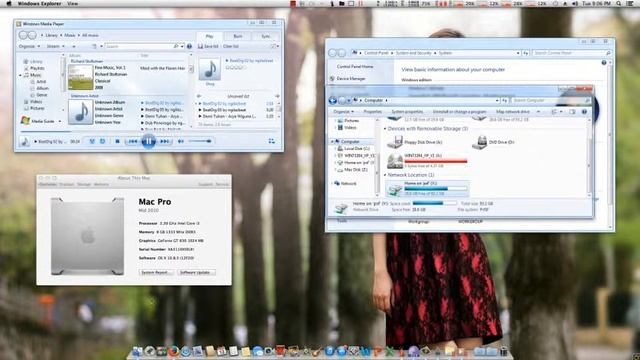This screenshot has width=640, height=360.
Task: Open Organize menu in Media Player
Action: click(29, 47)
